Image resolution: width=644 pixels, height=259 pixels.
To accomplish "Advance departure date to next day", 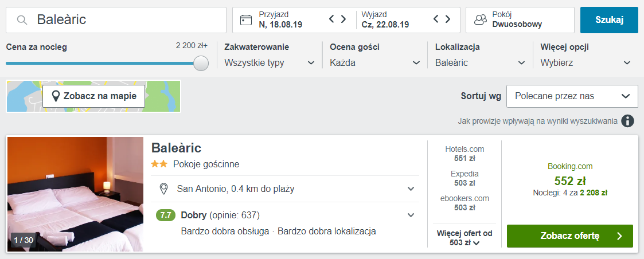I will pos(448,19).
